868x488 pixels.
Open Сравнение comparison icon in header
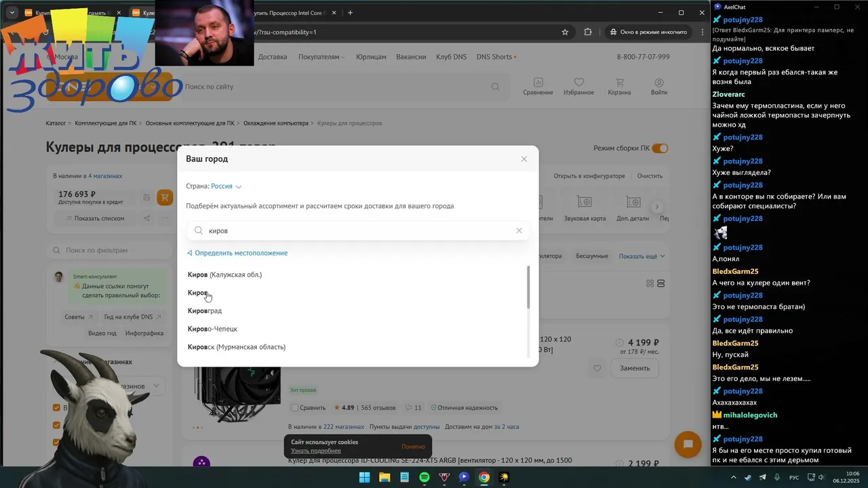(x=538, y=87)
